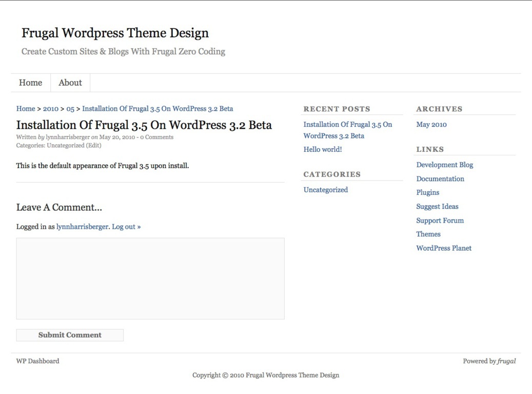
Task: Open the Development Blog link
Action: (x=445, y=165)
